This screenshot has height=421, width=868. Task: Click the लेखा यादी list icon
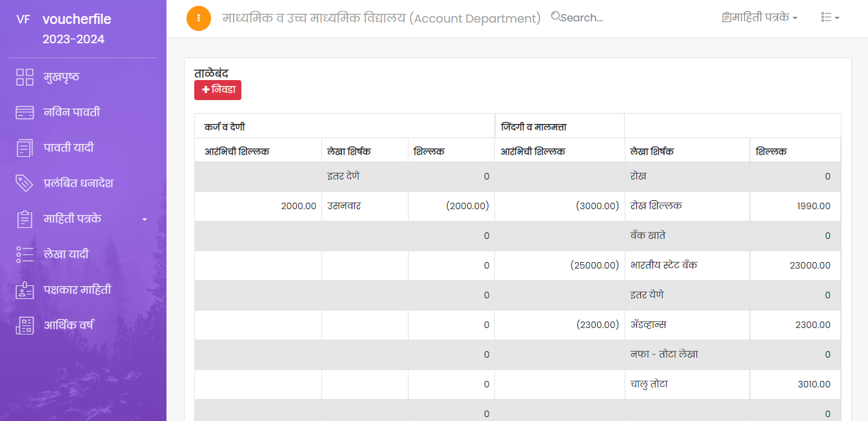coord(25,254)
